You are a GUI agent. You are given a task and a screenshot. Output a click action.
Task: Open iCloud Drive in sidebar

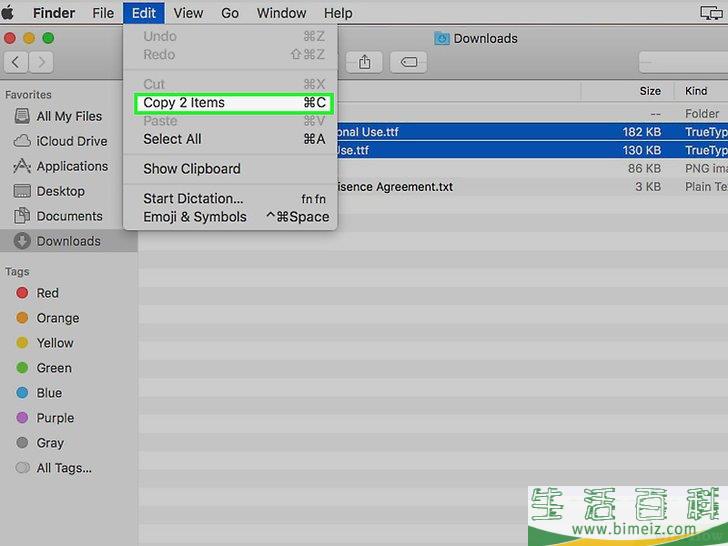pos(71,141)
